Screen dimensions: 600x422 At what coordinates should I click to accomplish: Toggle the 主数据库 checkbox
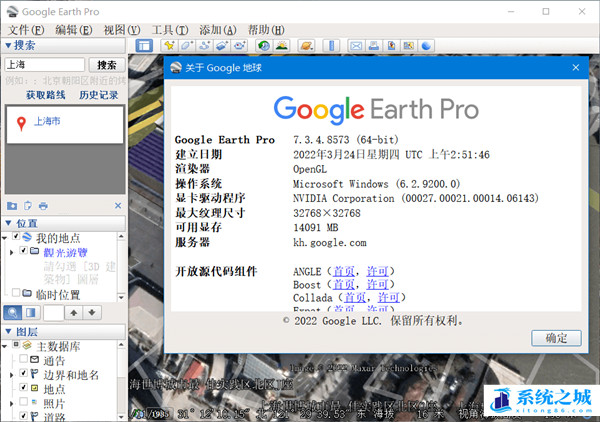(16, 344)
